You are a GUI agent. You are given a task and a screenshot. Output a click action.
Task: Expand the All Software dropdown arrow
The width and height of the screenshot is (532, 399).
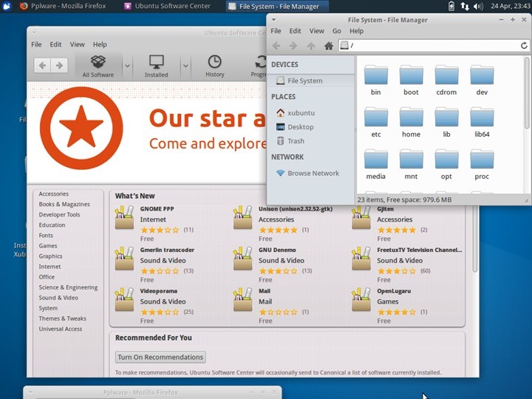pyautogui.click(x=127, y=66)
